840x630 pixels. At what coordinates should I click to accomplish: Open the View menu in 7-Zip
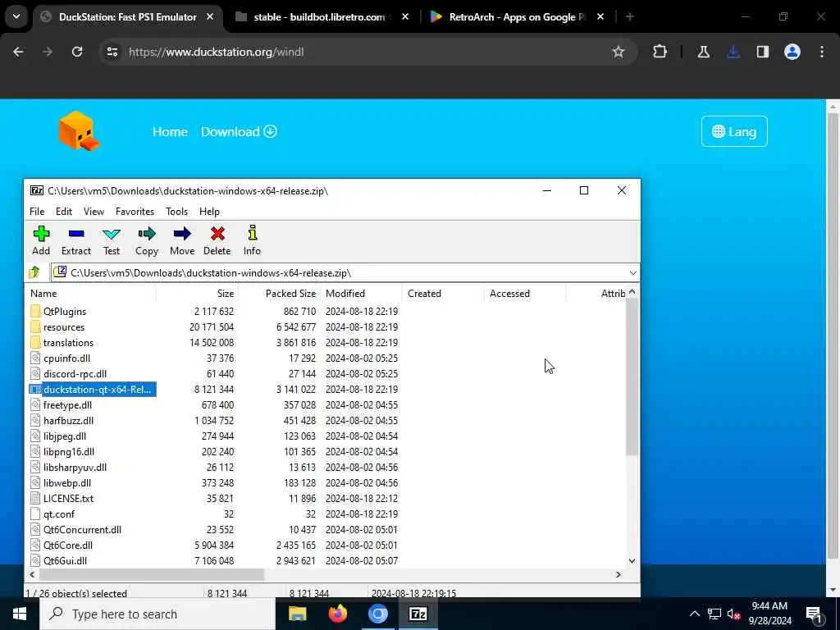(x=94, y=212)
